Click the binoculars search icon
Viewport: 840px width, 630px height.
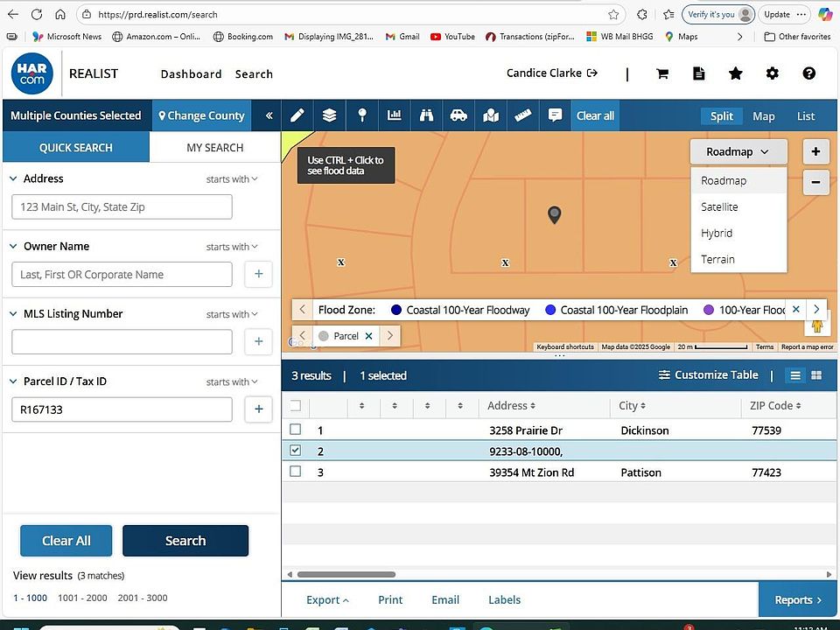click(426, 115)
